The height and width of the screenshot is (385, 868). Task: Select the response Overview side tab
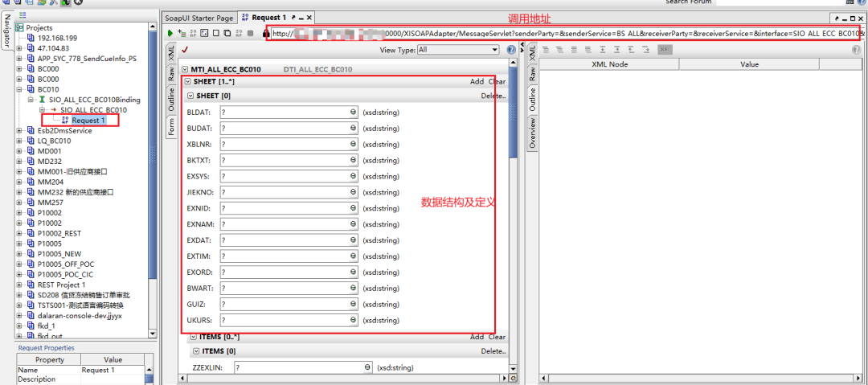click(532, 133)
